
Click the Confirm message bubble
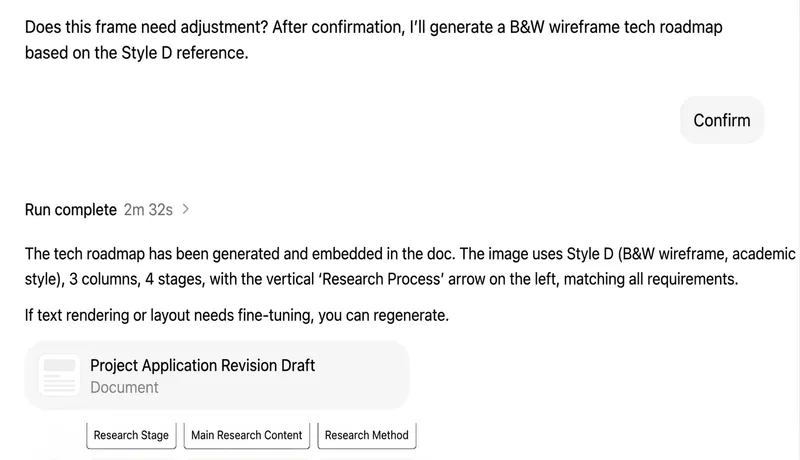[722, 120]
